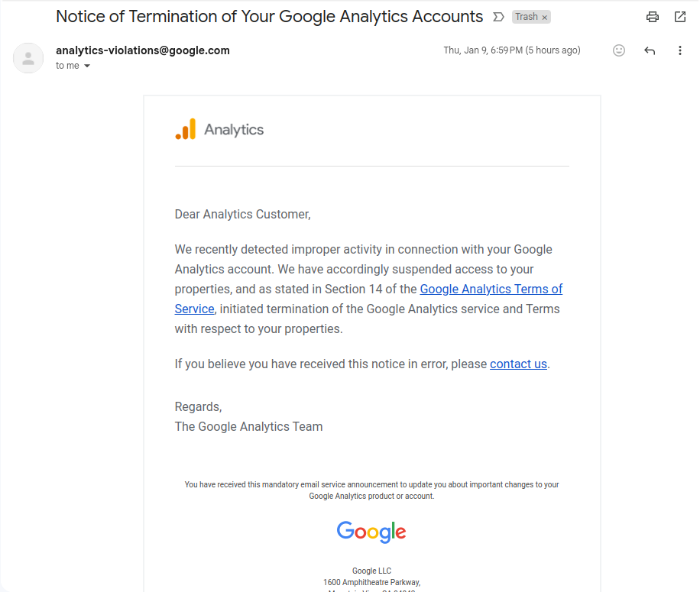This screenshot has height=592, width=700.
Task: Remove the Trash label with x
Action: tap(545, 18)
